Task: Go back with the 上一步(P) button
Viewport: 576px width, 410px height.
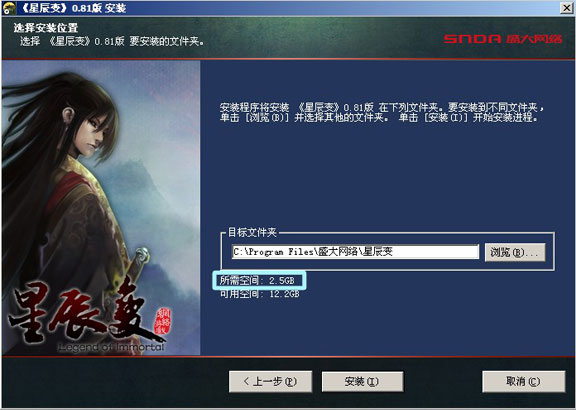Action: pos(270,381)
